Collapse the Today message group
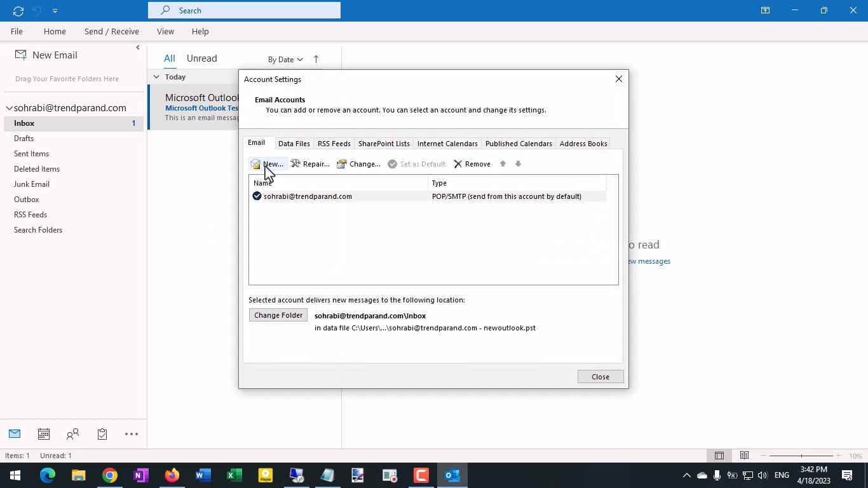 156,77
